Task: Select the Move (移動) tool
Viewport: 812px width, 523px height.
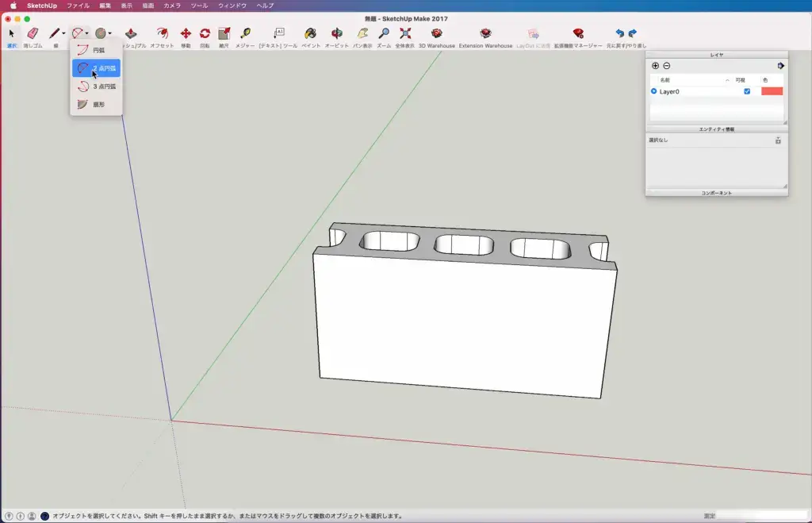Action: (x=186, y=33)
